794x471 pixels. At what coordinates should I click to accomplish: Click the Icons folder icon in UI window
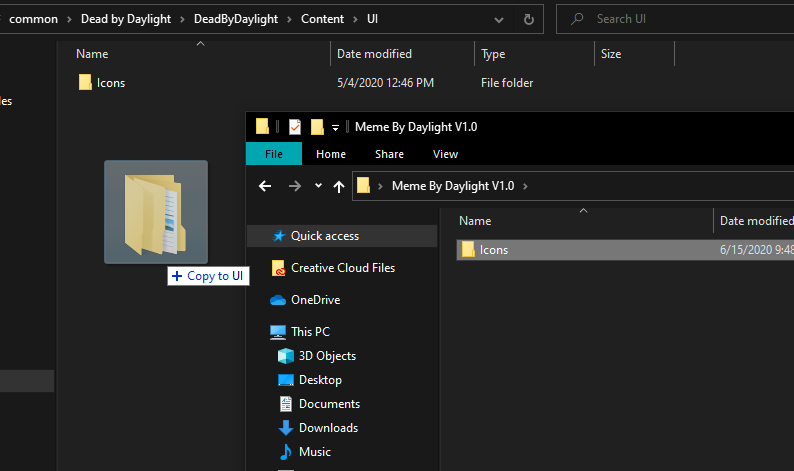85,82
